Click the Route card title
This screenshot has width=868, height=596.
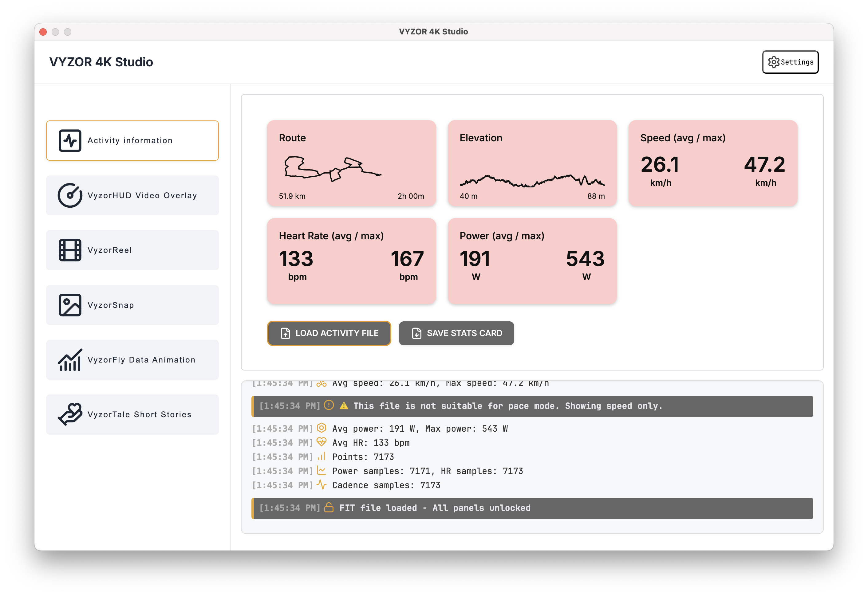click(292, 138)
